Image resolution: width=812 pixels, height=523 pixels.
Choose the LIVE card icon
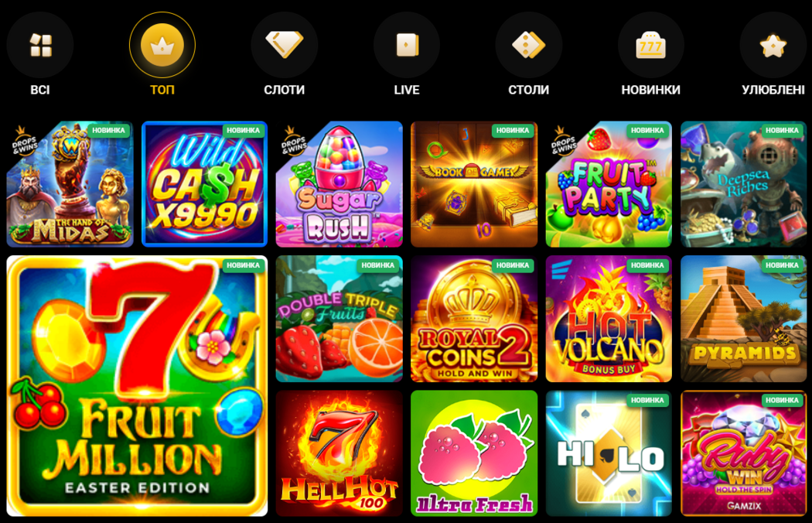(x=407, y=45)
